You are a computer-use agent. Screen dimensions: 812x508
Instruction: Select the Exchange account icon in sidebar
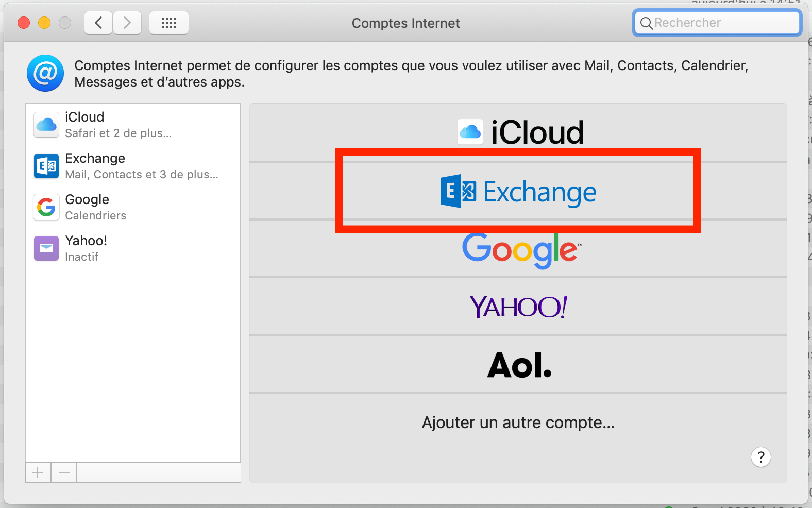pos(46,166)
